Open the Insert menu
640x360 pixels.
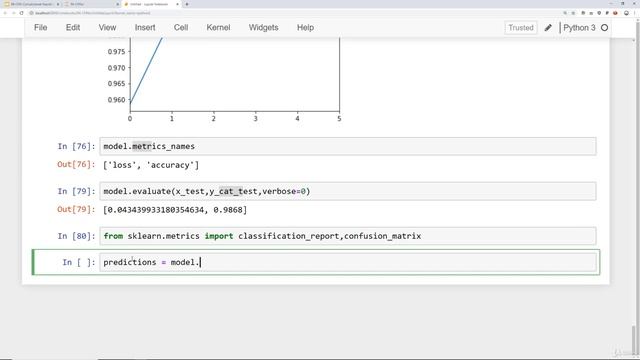145,27
